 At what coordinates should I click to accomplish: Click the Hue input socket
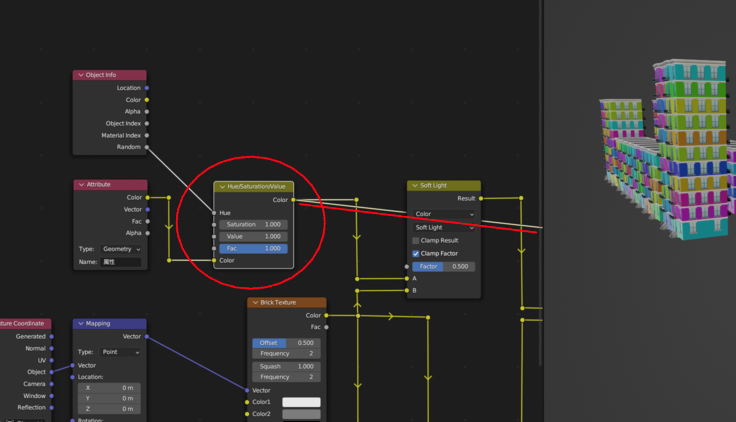(x=214, y=213)
